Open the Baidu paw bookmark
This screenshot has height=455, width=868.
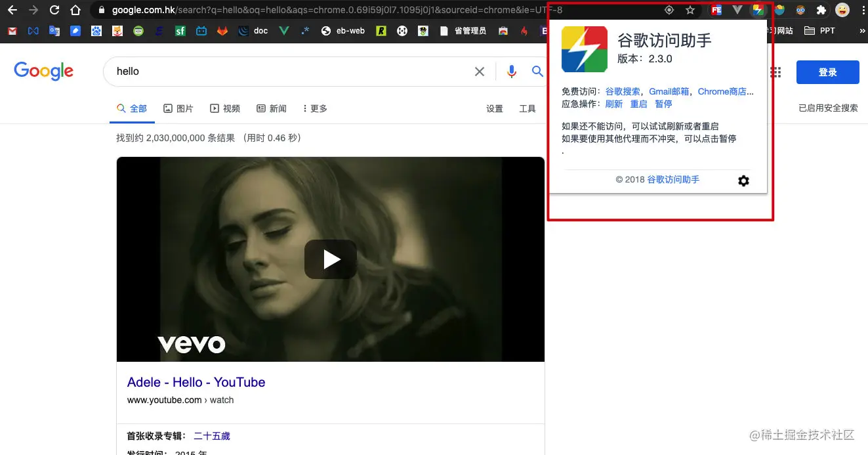click(x=96, y=31)
